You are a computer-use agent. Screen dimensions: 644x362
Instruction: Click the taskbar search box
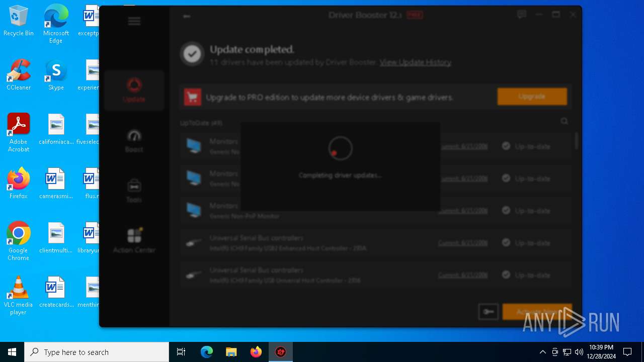tap(97, 352)
